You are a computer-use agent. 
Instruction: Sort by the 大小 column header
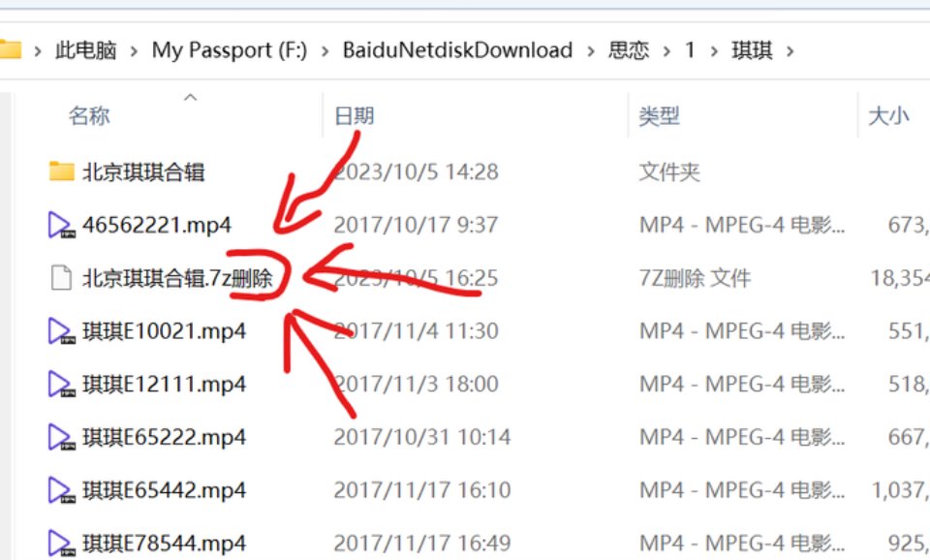click(x=888, y=115)
